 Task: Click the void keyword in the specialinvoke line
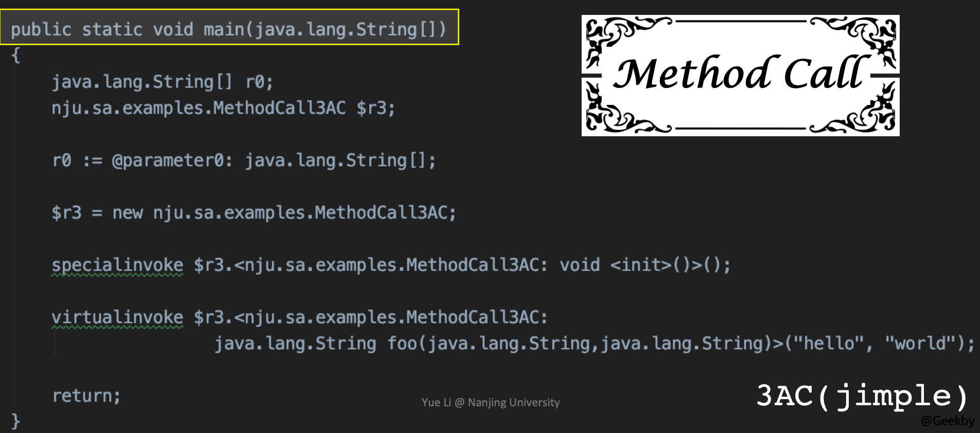point(580,265)
